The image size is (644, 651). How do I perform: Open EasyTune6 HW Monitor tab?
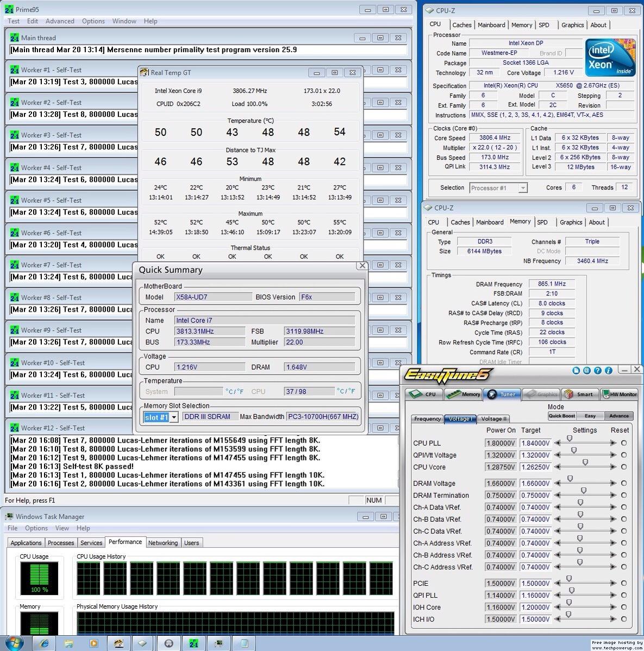[x=618, y=394]
